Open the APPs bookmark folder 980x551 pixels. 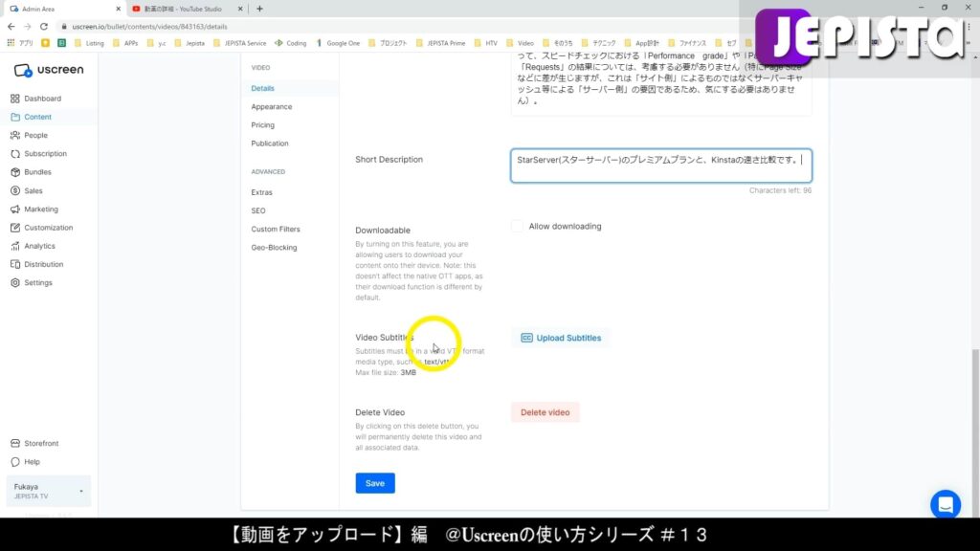tap(125, 43)
